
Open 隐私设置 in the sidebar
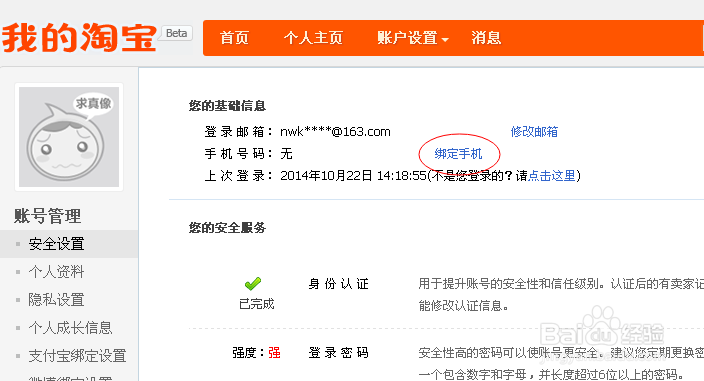(x=57, y=300)
